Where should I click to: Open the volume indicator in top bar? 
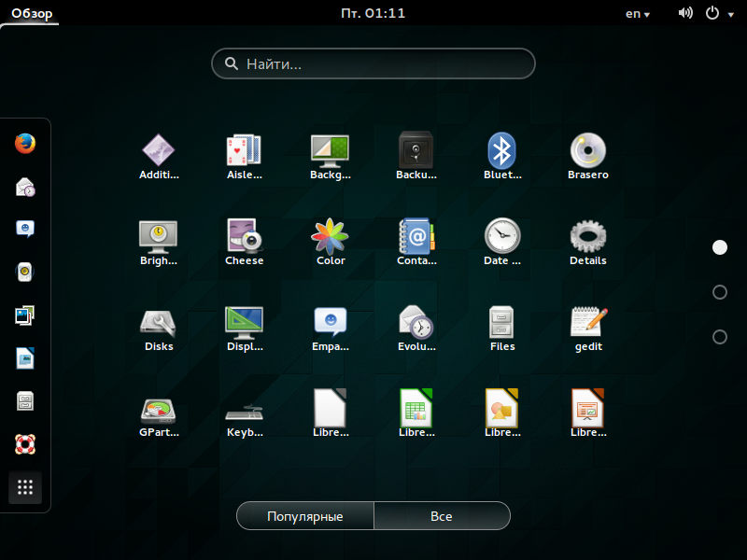point(685,13)
